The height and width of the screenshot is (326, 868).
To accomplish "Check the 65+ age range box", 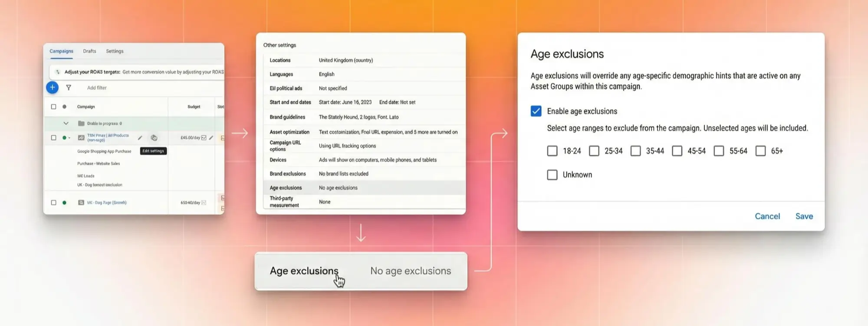I will [x=760, y=151].
